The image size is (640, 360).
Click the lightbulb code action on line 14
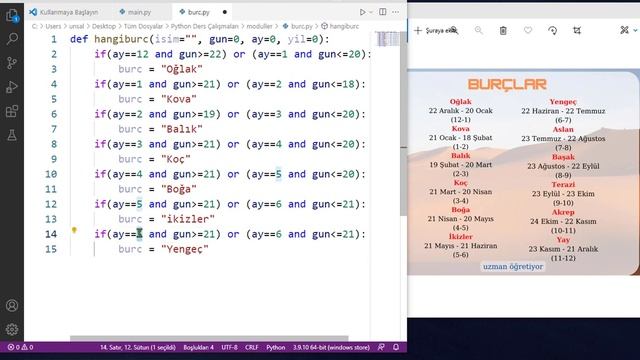coord(74,230)
